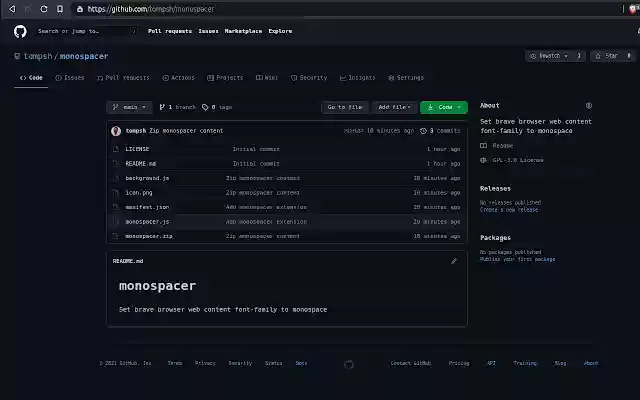Click the Go to file button
This screenshot has width=640, height=400.
coord(345,107)
